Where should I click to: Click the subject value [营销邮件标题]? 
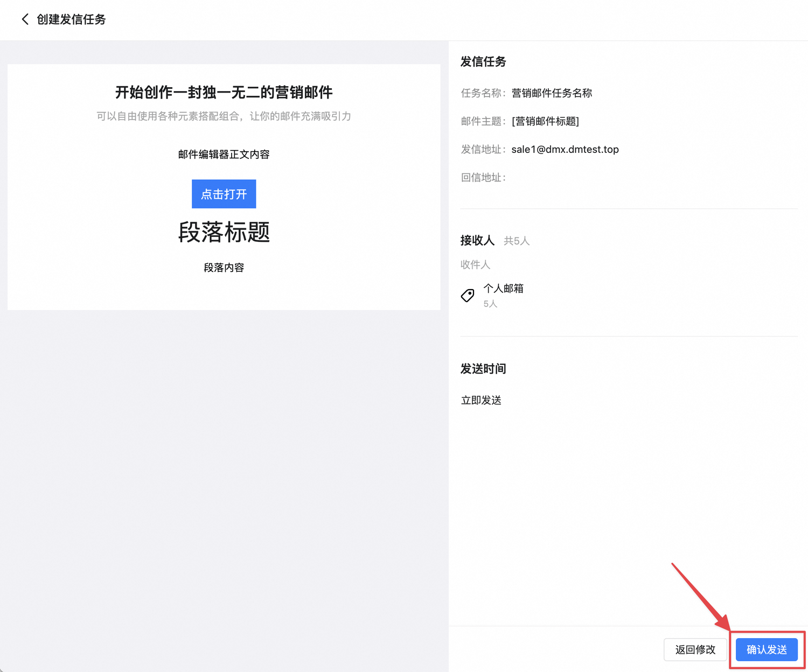click(x=545, y=121)
